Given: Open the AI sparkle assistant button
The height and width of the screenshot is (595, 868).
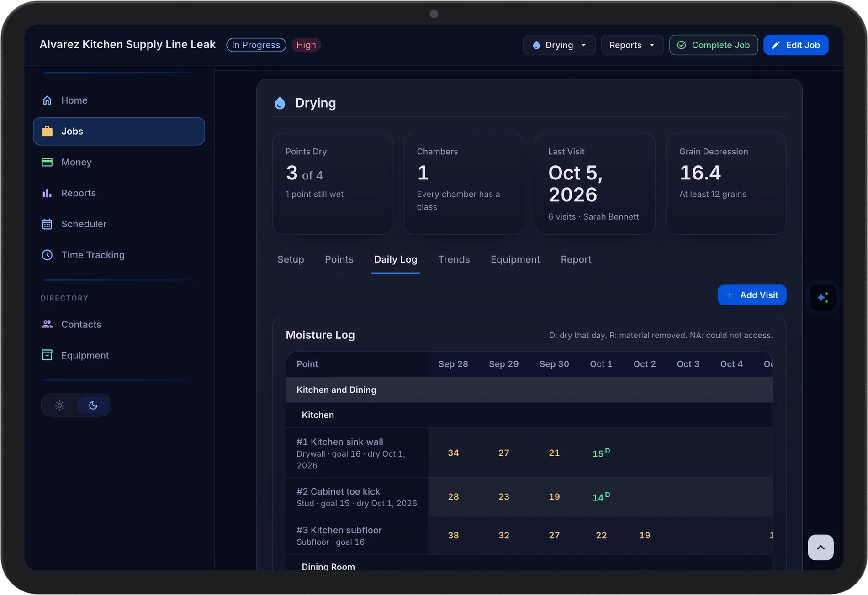Looking at the screenshot, I should pos(823,298).
